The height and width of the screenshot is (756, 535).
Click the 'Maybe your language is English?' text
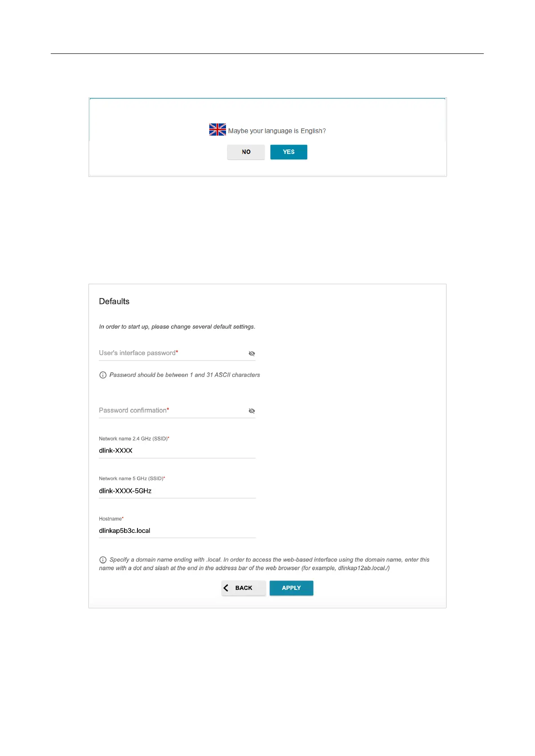[x=277, y=131]
